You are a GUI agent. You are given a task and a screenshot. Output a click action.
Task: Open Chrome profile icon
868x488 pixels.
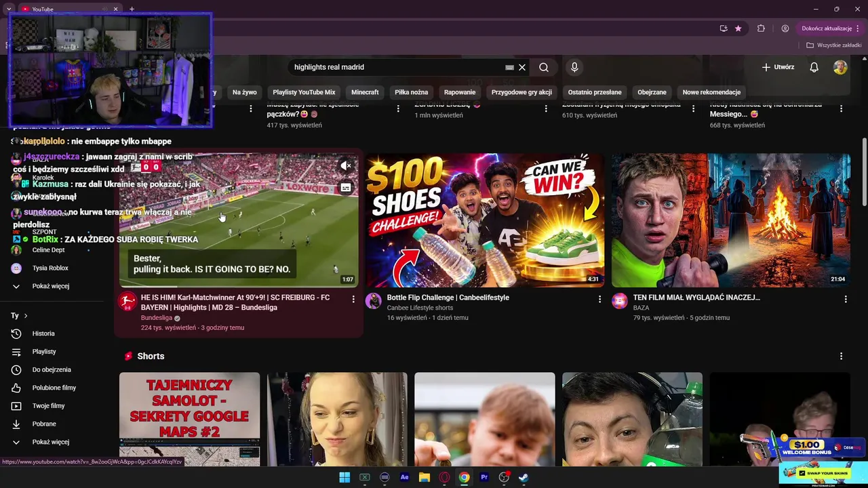[785, 28]
